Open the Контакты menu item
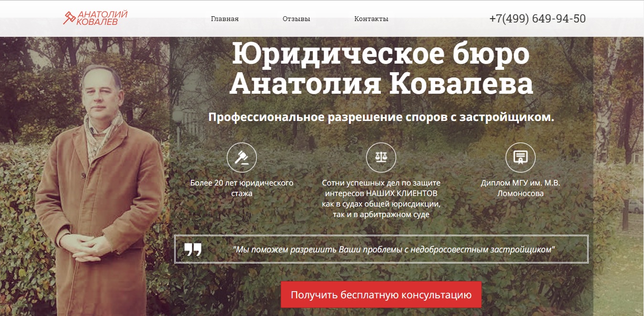 371,19
